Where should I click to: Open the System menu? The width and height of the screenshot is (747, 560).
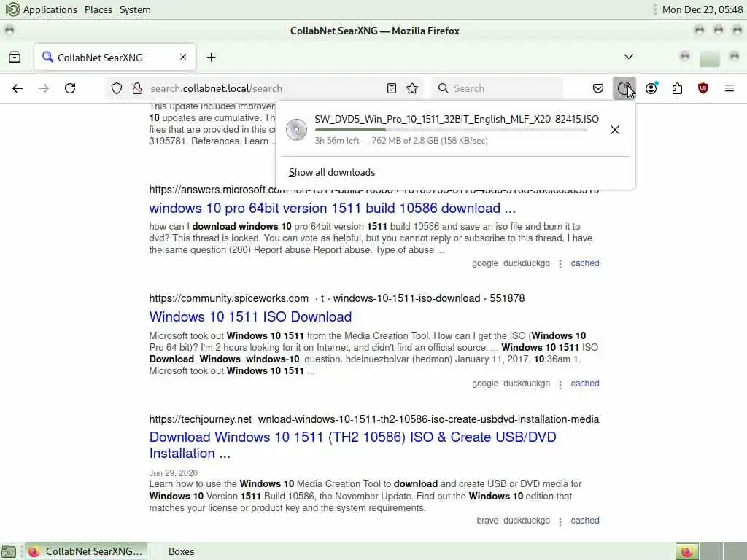pos(135,9)
